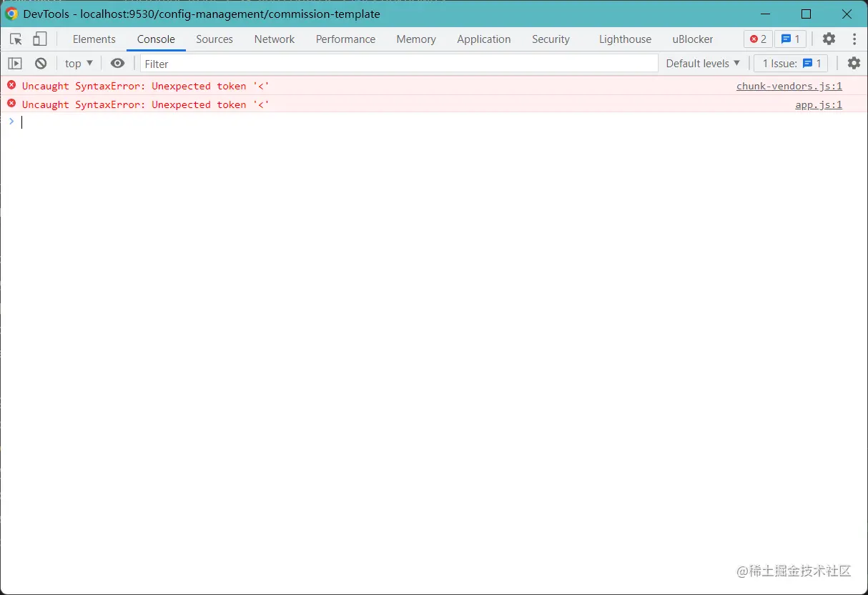868x595 pixels.
Task: Open app.js source from the error link
Action: (819, 104)
